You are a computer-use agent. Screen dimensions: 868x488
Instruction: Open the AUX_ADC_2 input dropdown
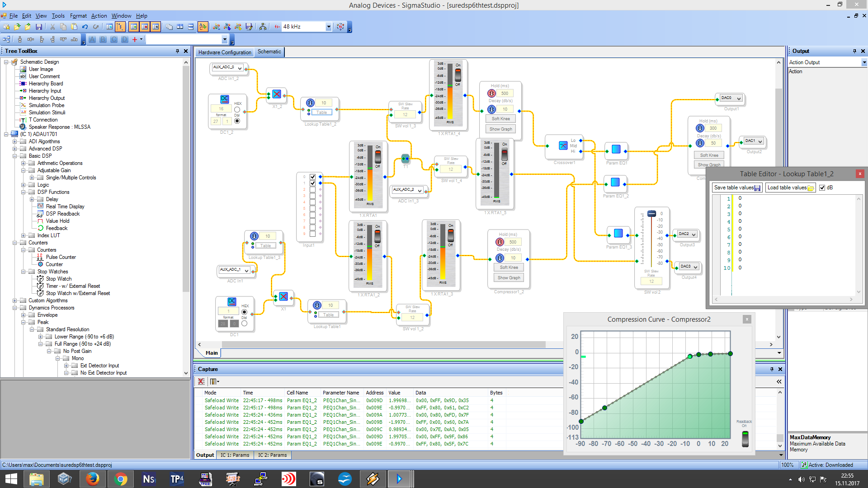[x=420, y=190]
